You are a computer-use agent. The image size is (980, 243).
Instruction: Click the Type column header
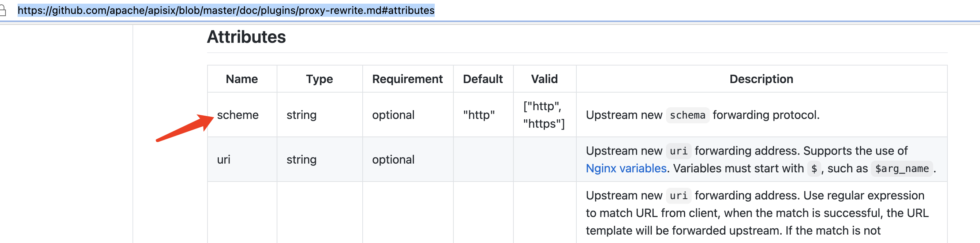(x=319, y=79)
